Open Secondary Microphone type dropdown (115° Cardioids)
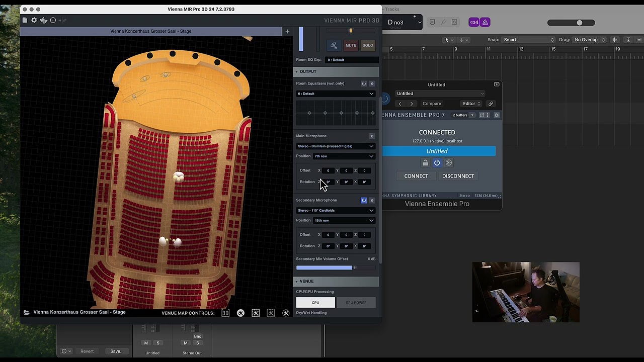The image size is (644, 362). (x=335, y=210)
